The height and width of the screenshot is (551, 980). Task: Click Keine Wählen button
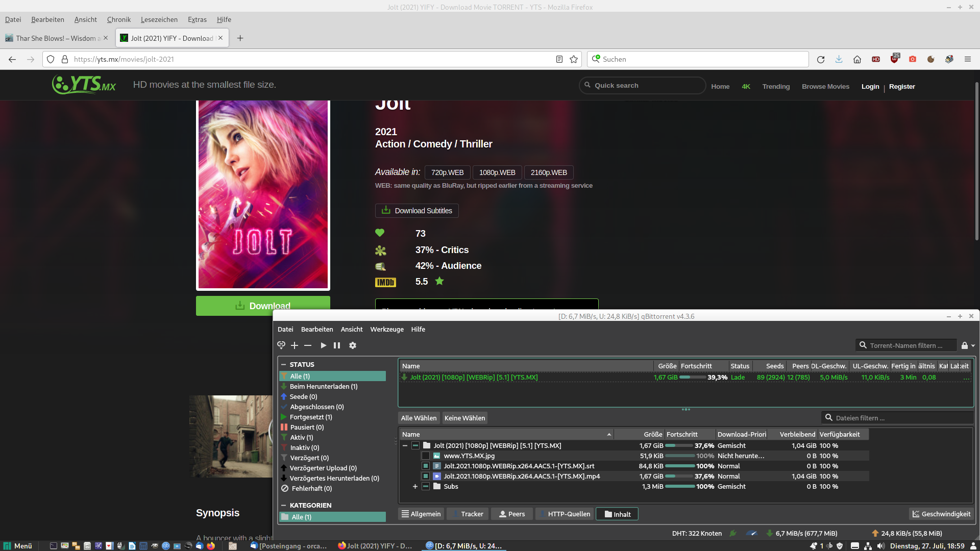(x=464, y=418)
